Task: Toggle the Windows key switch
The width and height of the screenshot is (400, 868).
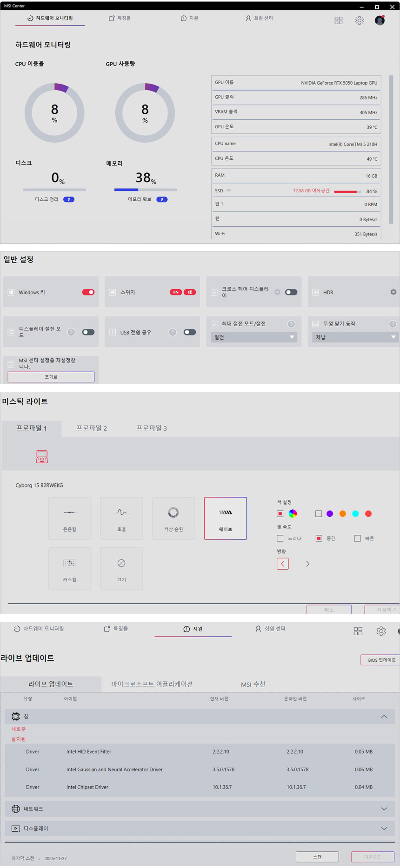Action: point(88,292)
